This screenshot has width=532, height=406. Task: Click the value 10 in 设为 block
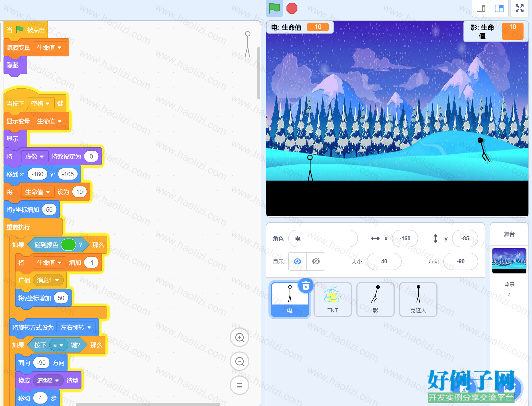(79, 192)
